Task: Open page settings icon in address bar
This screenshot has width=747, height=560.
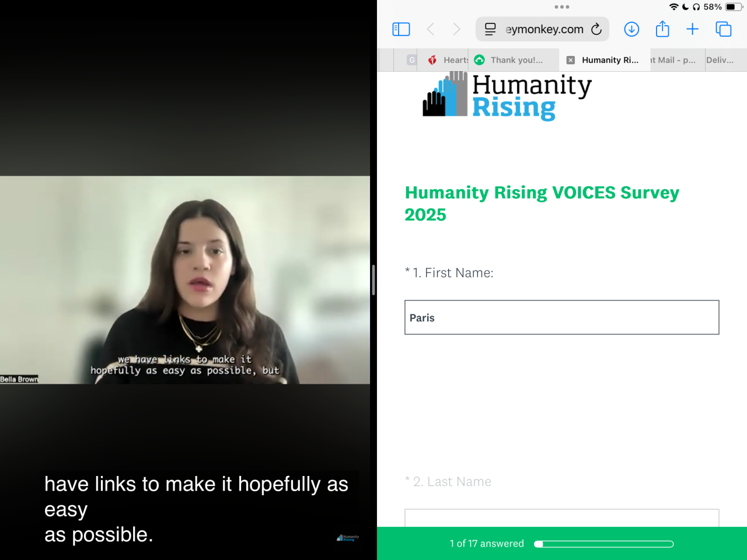Action: pyautogui.click(x=490, y=29)
